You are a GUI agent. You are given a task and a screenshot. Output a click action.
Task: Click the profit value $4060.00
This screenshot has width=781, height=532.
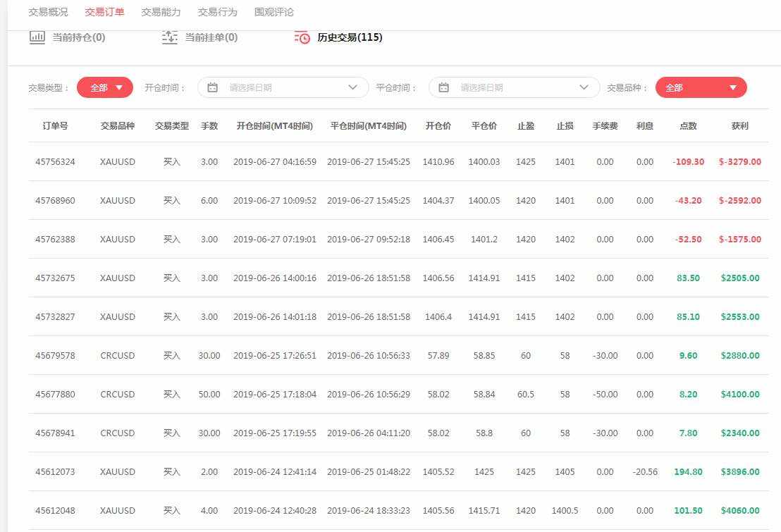tap(740, 511)
